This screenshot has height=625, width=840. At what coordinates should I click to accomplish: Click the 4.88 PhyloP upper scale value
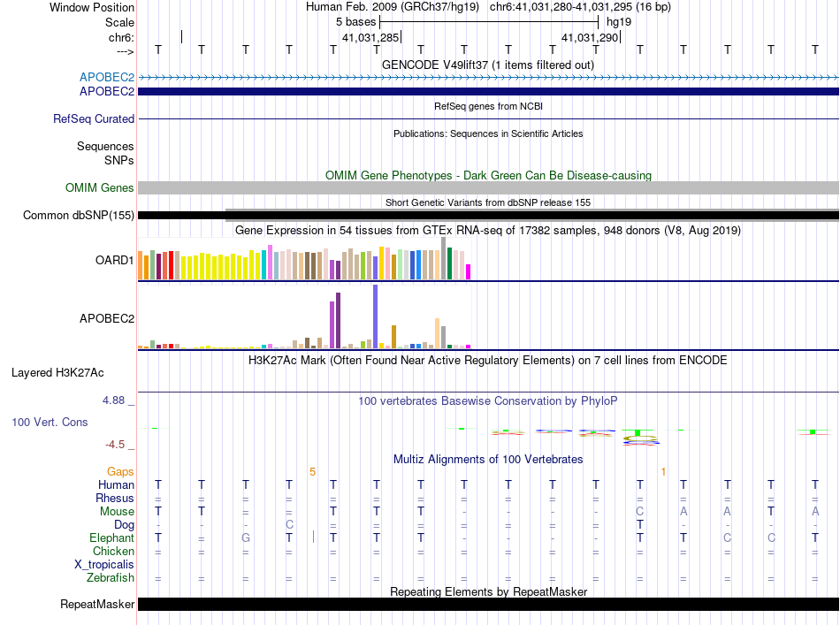pos(113,400)
